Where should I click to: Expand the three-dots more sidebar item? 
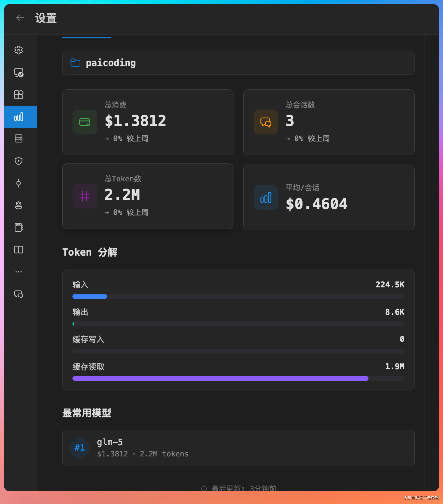click(19, 272)
